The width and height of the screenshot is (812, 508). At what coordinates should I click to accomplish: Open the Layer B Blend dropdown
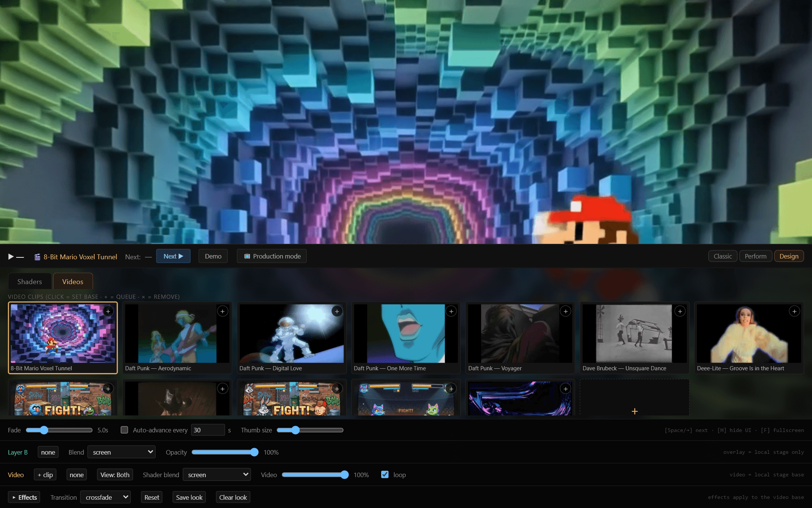point(121,452)
